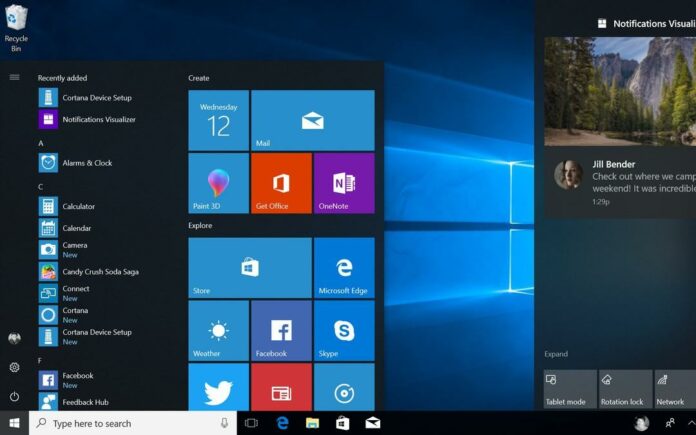Viewport: 696px width, 435px height.
Task: Click the notification landscape photo
Action: click(x=620, y=91)
